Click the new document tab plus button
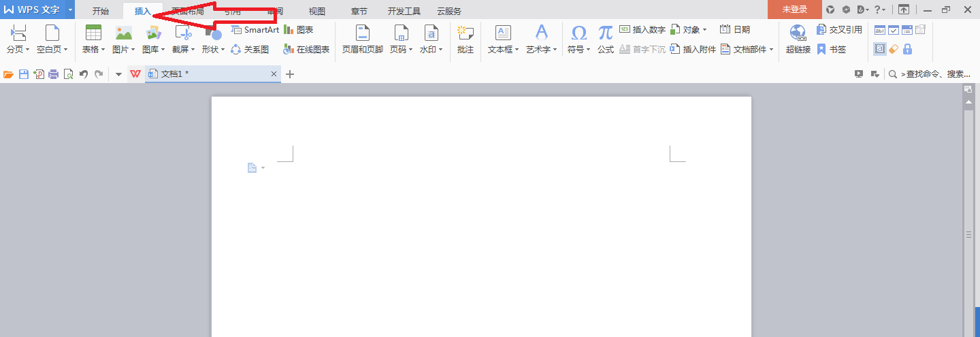The width and height of the screenshot is (980, 337). (x=290, y=74)
